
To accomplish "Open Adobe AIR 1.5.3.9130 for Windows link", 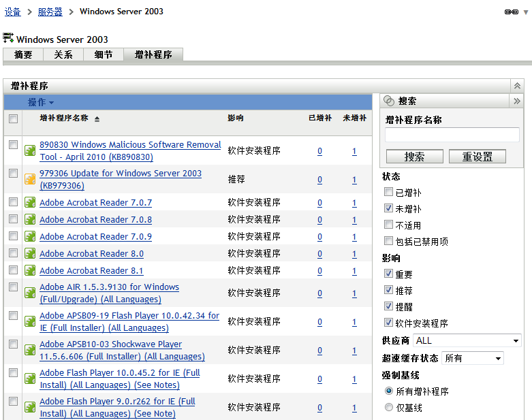I will (x=109, y=293).
